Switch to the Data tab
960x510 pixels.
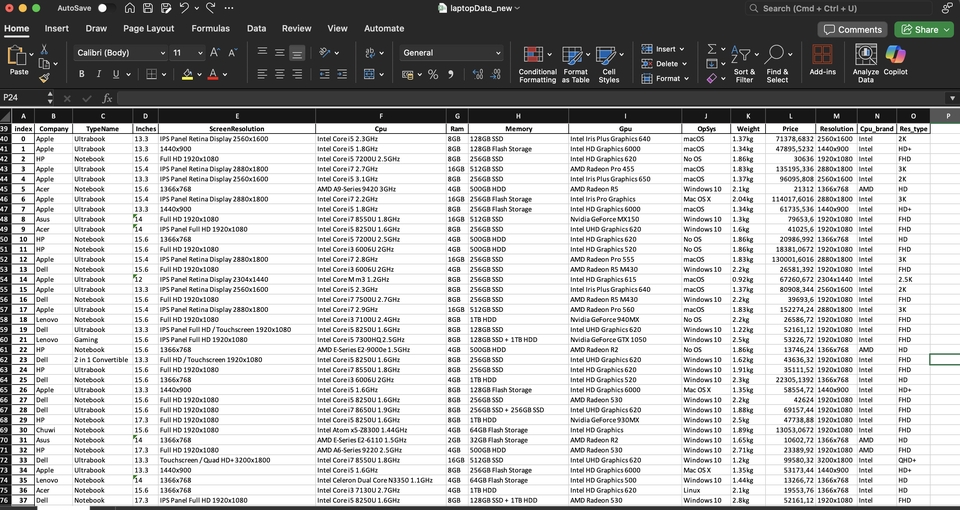[x=257, y=28]
